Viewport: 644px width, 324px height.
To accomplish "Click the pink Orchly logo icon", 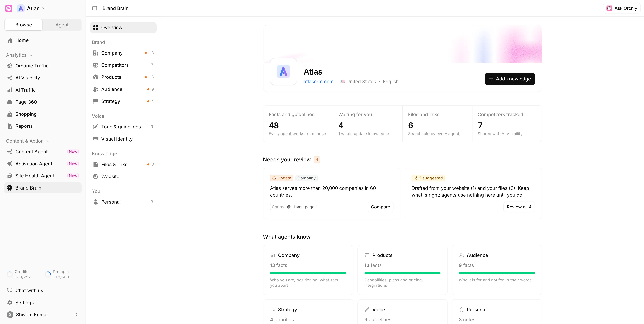I will click(x=9, y=8).
